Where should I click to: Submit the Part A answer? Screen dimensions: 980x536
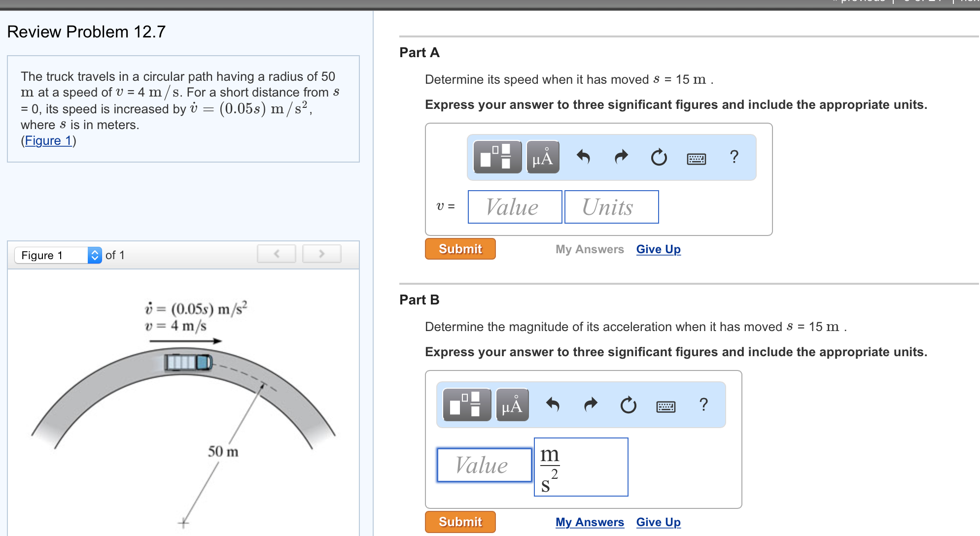click(459, 249)
